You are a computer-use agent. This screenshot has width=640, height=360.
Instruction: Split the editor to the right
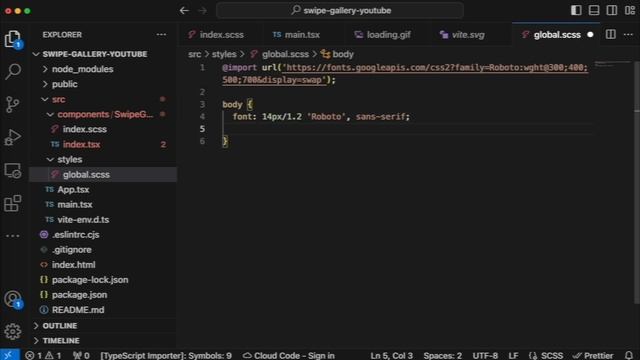(x=611, y=35)
